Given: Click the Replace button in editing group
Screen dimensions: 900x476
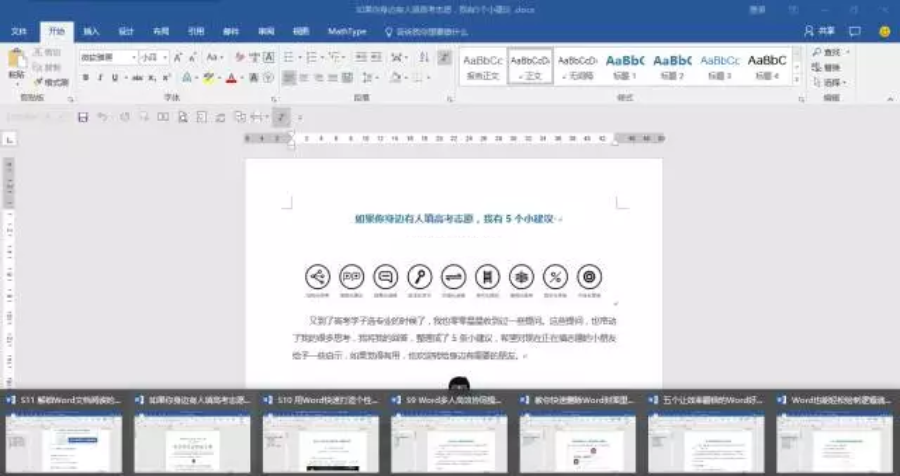Looking at the screenshot, I should [x=827, y=67].
